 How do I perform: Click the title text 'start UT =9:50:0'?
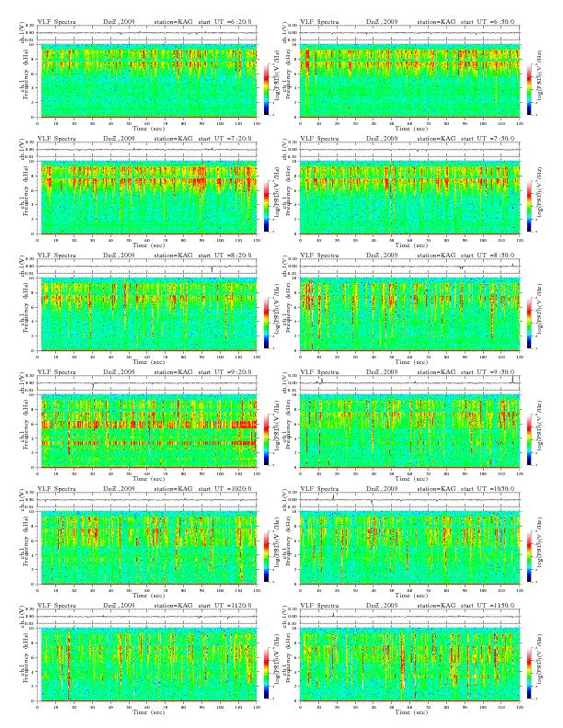pyautogui.click(x=488, y=372)
